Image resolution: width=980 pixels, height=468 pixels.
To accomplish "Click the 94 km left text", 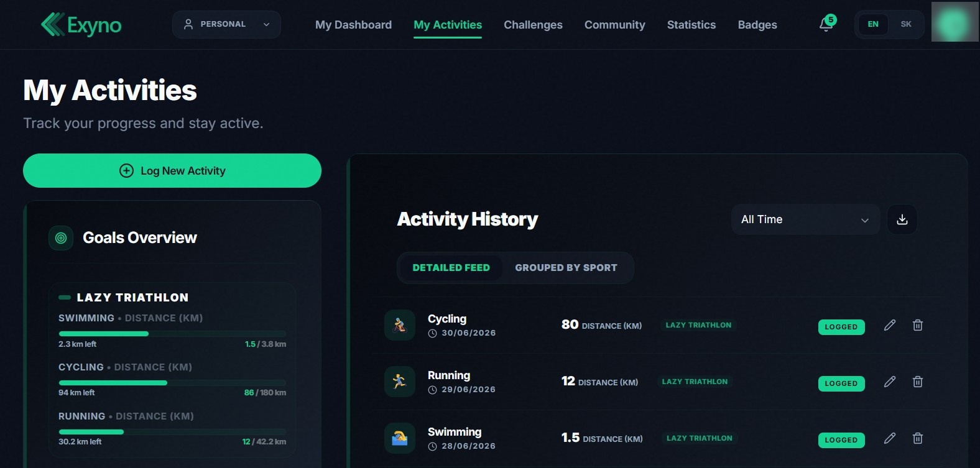I will coord(76,393).
